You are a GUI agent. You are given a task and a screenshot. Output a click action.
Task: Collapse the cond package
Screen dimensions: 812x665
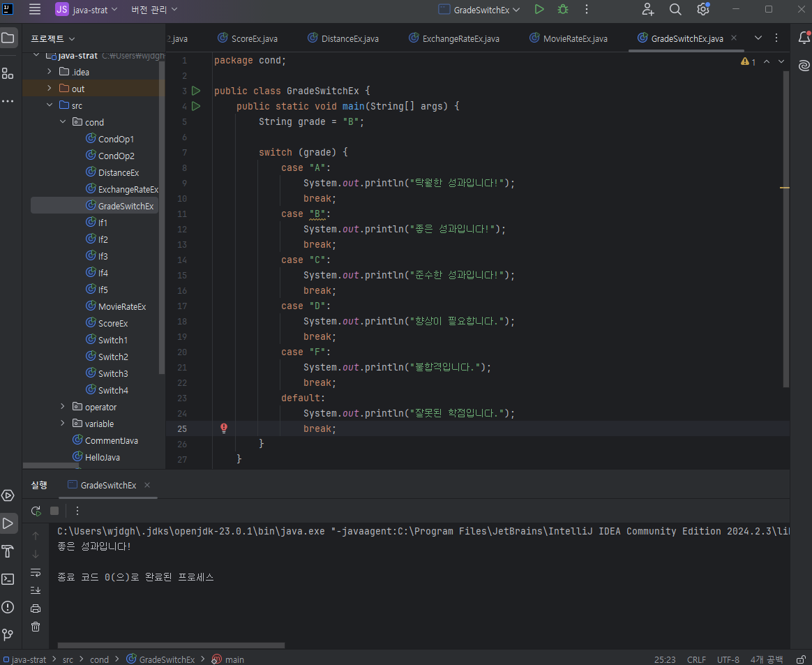point(63,121)
